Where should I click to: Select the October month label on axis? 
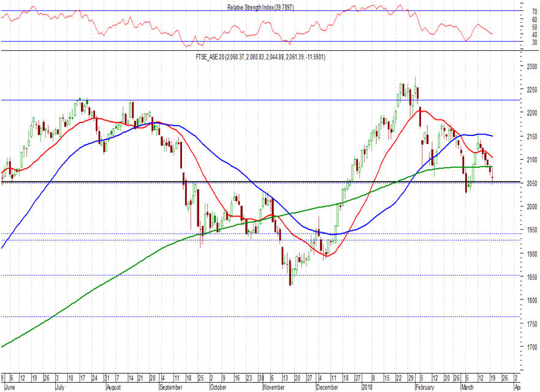click(x=218, y=387)
